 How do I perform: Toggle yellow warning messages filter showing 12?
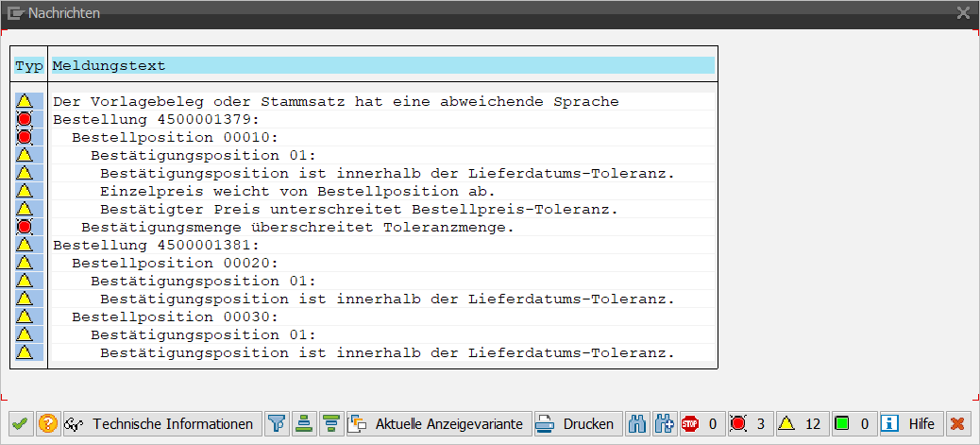(799, 424)
